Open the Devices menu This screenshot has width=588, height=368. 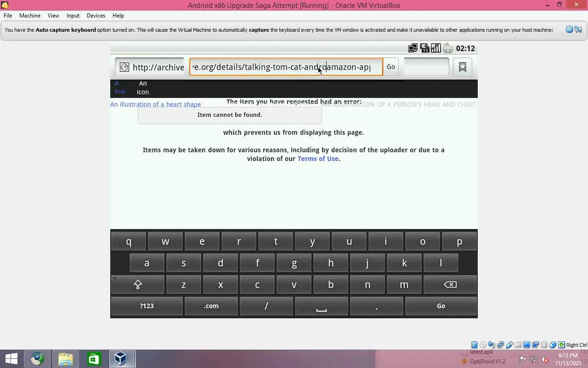(96, 15)
